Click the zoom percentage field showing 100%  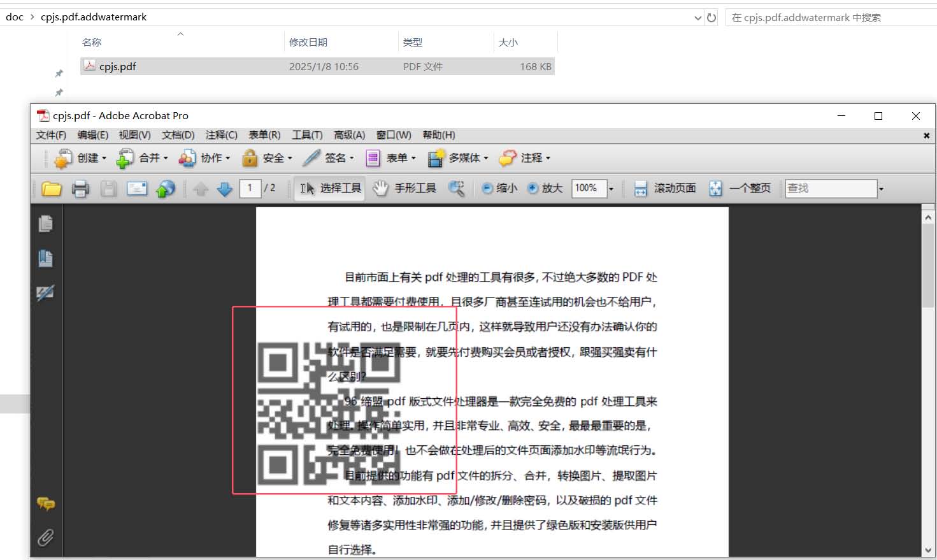(589, 188)
